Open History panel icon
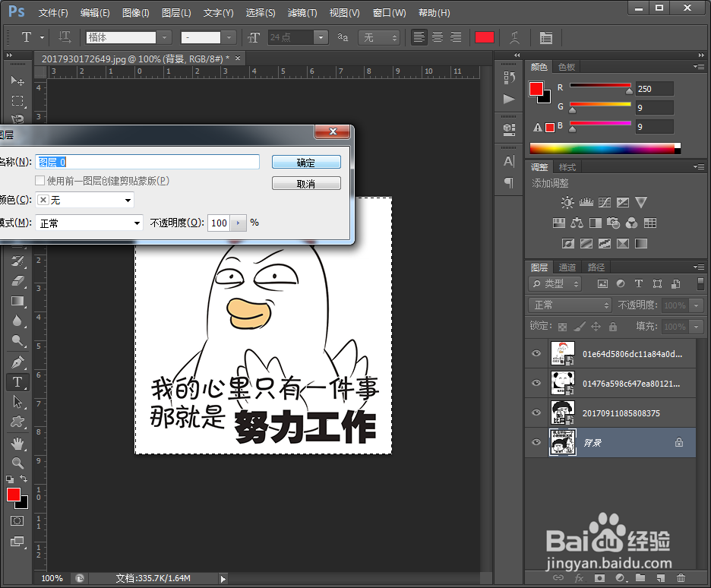 pos(509,77)
